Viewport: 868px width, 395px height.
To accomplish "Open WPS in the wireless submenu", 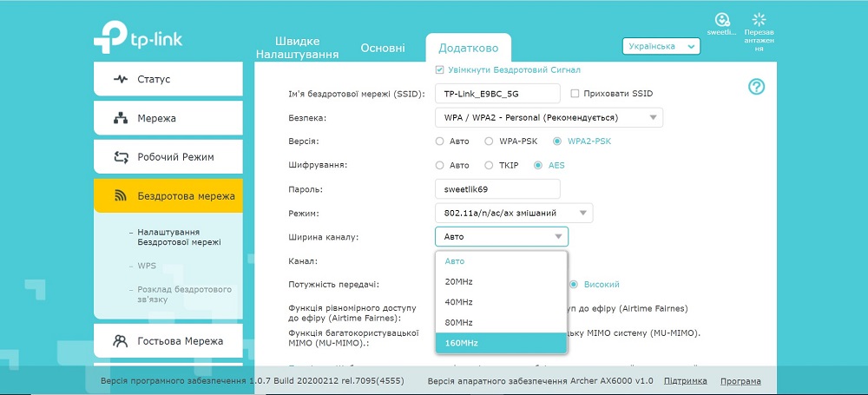I will 147,266.
